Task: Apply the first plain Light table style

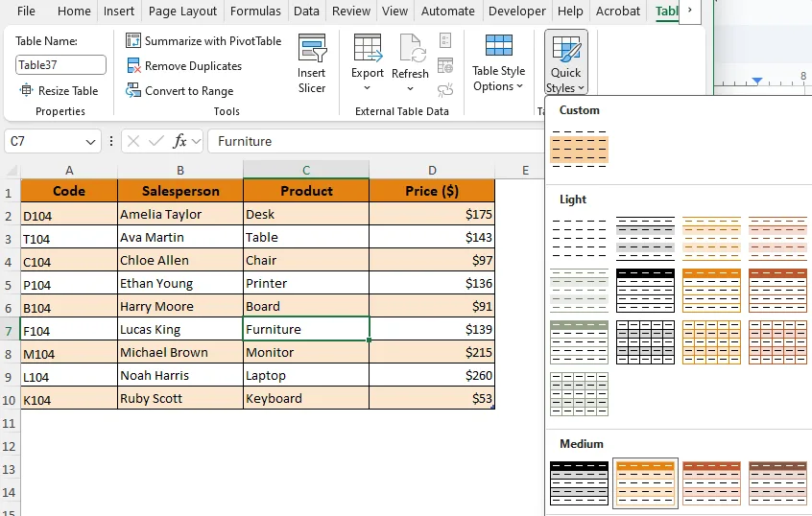Action: coord(579,239)
